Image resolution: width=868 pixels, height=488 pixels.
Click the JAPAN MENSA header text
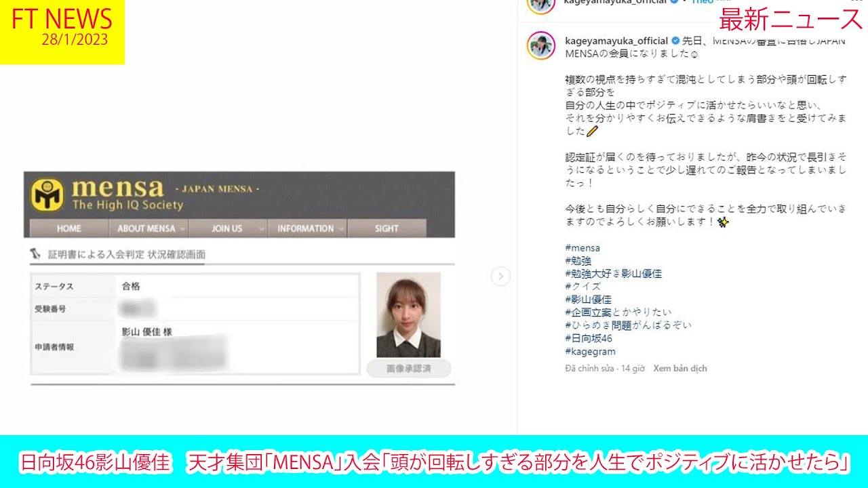(x=217, y=189)
